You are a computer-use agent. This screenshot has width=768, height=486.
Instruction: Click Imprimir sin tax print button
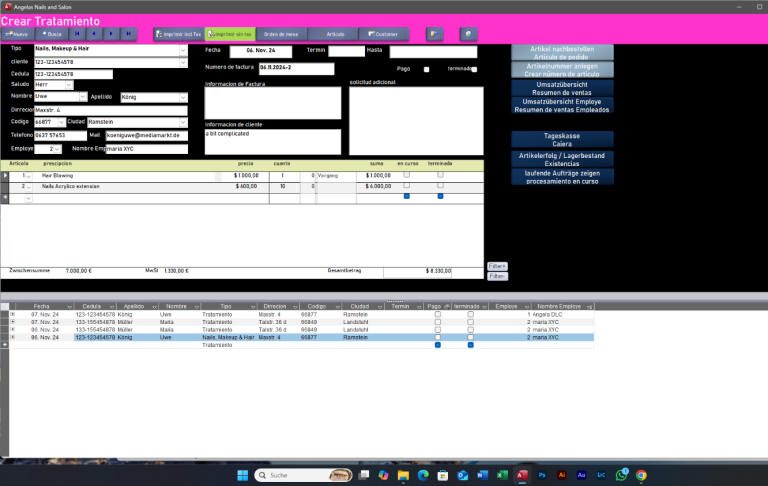229,34
